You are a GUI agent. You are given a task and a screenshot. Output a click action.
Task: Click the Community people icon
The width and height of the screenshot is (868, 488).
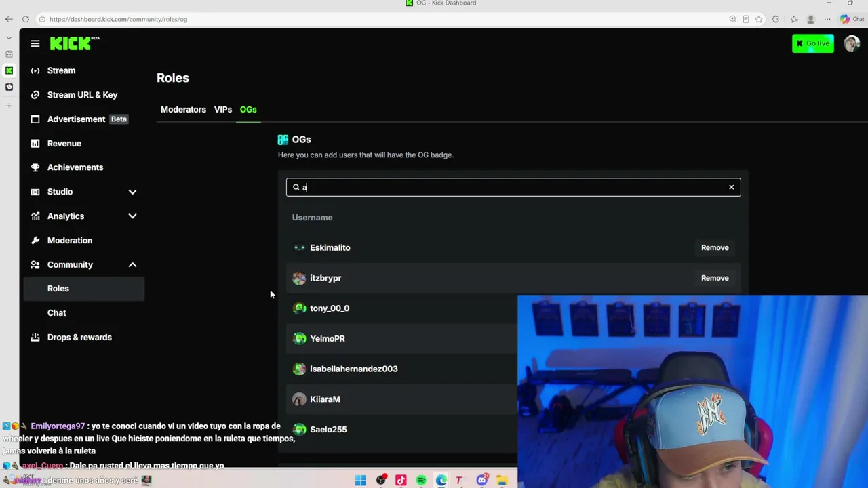click(x=35, y=265)
